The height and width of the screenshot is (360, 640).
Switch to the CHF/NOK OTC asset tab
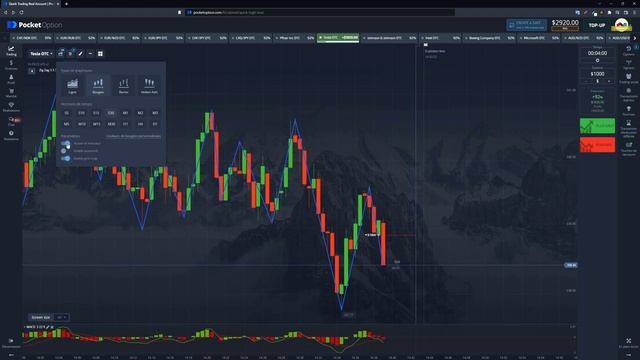tap(31, 38)
